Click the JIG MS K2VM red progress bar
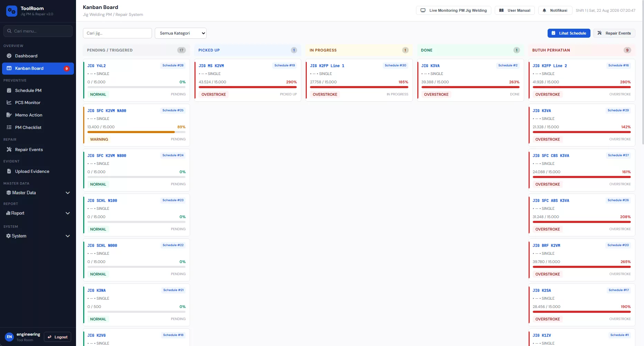 [x=248, y=87]
